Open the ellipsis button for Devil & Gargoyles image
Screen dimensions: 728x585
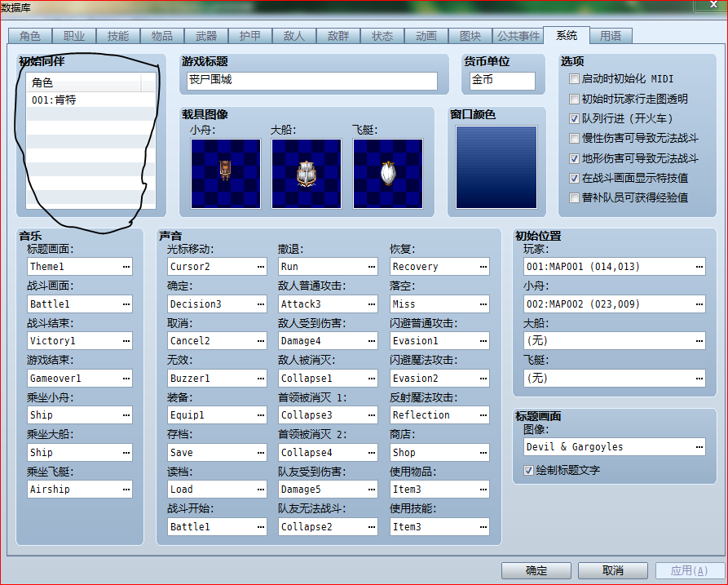pos(699,446)
